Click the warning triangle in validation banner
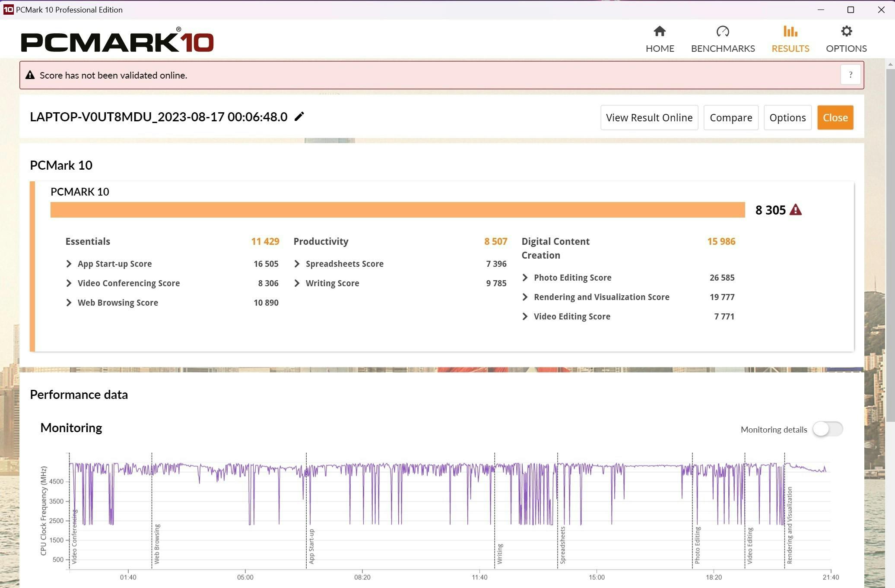This screenshot has height=588, width=895. pos(30,75)
